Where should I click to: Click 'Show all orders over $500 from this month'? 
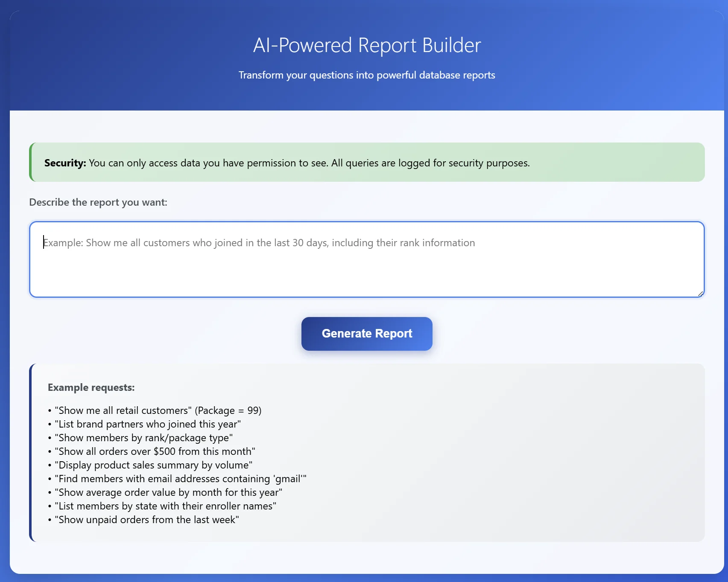pyautogui.click(x=155, y=451)
